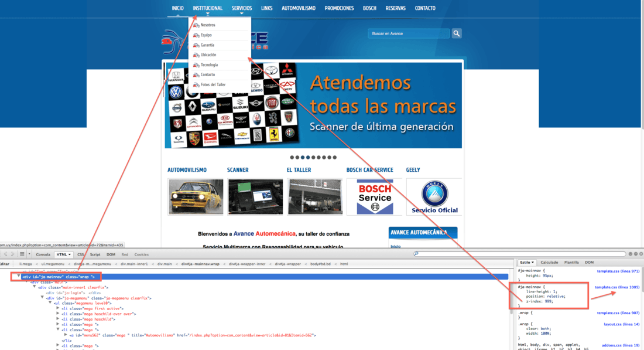Screen dimensions: 644x350
Task: Collapse the div id=ja-megamenu node
Action: point(42,297)
